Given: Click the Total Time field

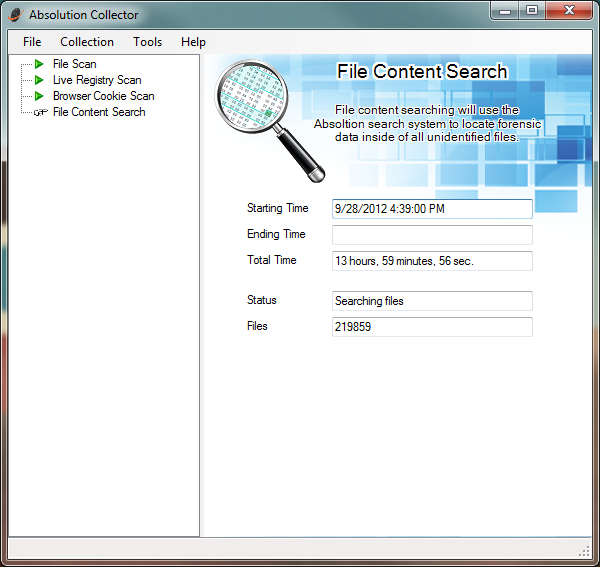Looking at the screenshot, I should pos(432,261).
